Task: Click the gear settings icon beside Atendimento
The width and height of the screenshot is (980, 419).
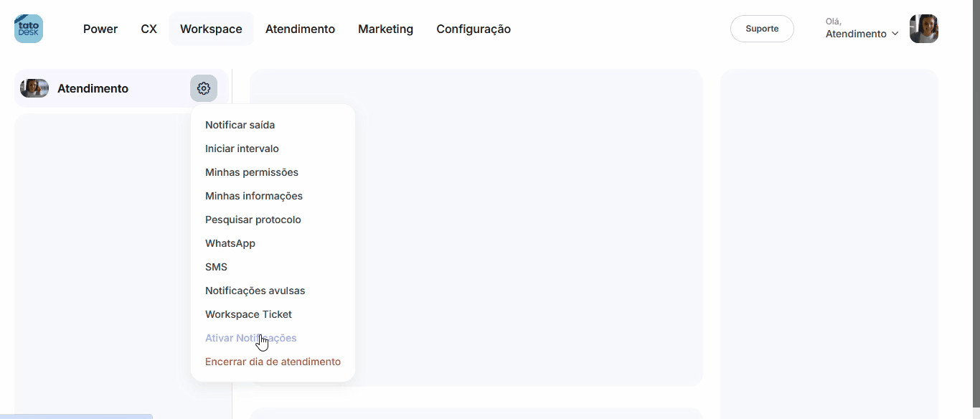Action: pyautogui.click(x=204, y=88)
